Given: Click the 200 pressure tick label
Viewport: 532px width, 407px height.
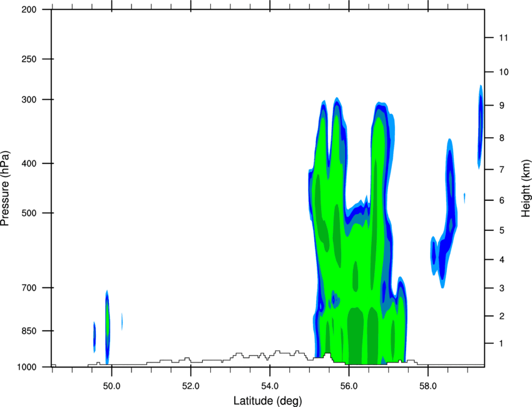Looking at the screenshot, I should pos(29,9).
